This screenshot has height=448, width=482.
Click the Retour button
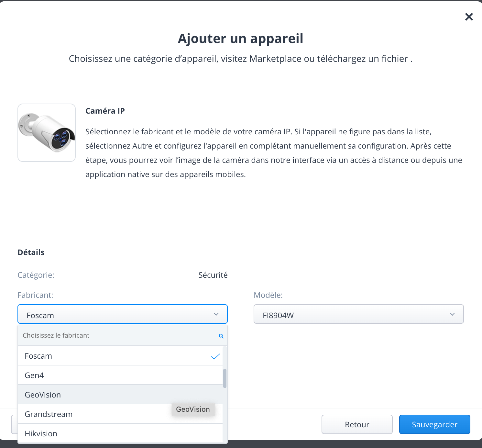(357, 424)
